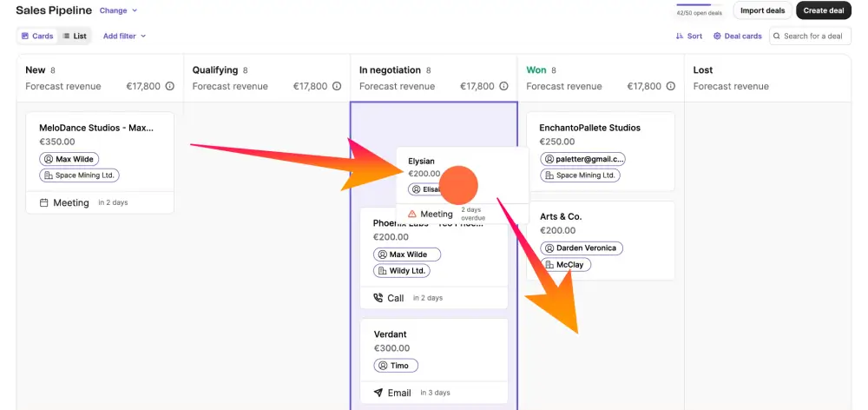Click the Search for a deal field

pyautogui.click(x=812, y=36)
